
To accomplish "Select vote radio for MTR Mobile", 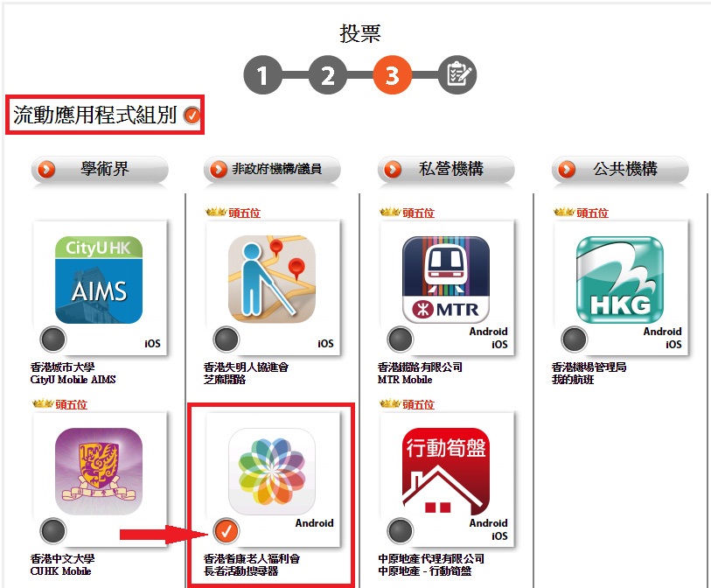I will (x=401, y=339).
